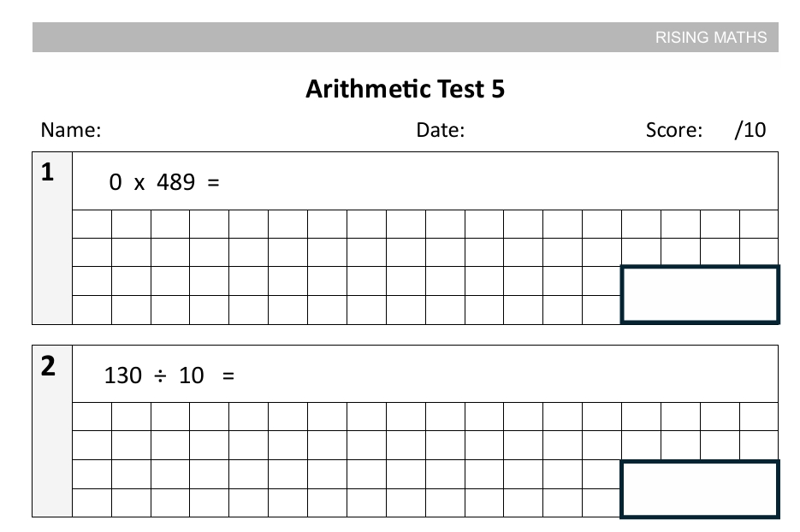
Task: Click top-left working grid cell of question 1
Action: coord(92,224)
